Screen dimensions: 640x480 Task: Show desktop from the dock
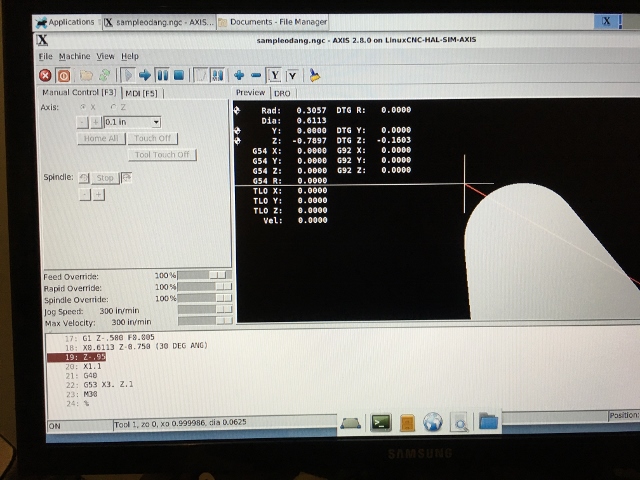[x=350, y=423]
